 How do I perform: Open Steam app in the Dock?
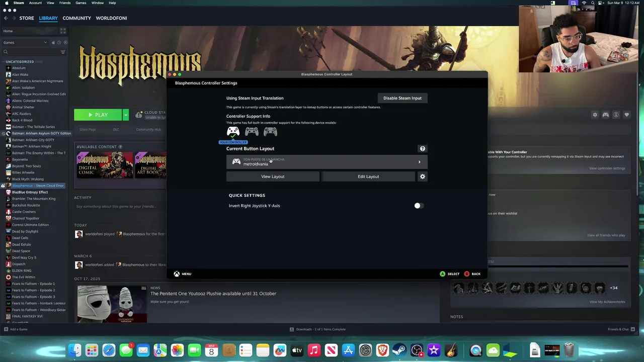(399, 350)
